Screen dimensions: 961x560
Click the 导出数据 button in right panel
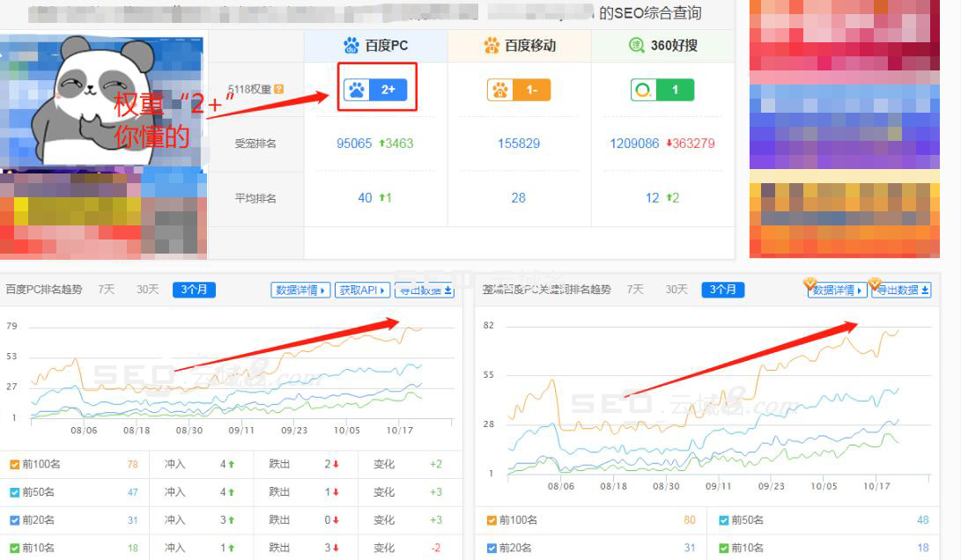click(x=900, y=289)
